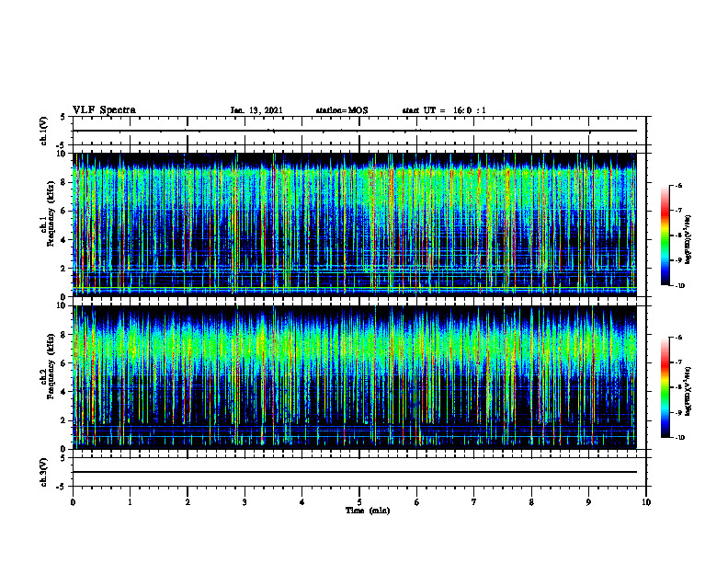Click the "station=MOS" label

coord(342,110)
